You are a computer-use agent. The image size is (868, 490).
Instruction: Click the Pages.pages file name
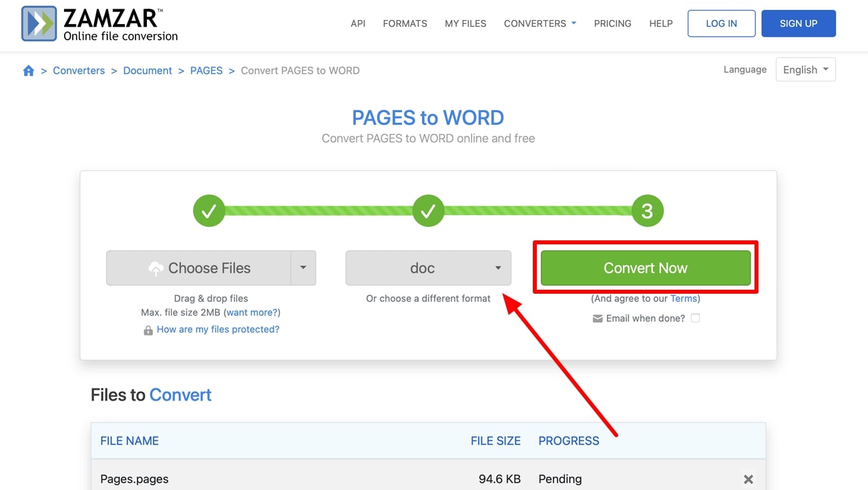pos(134,479)
